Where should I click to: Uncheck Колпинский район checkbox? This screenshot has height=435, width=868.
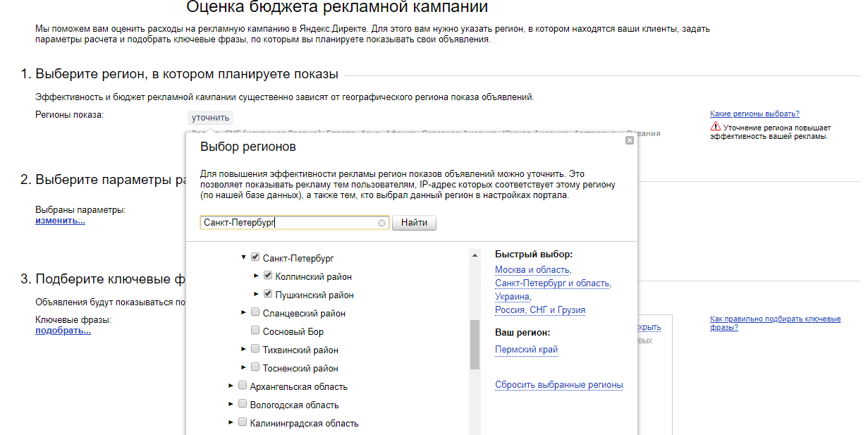268,276
